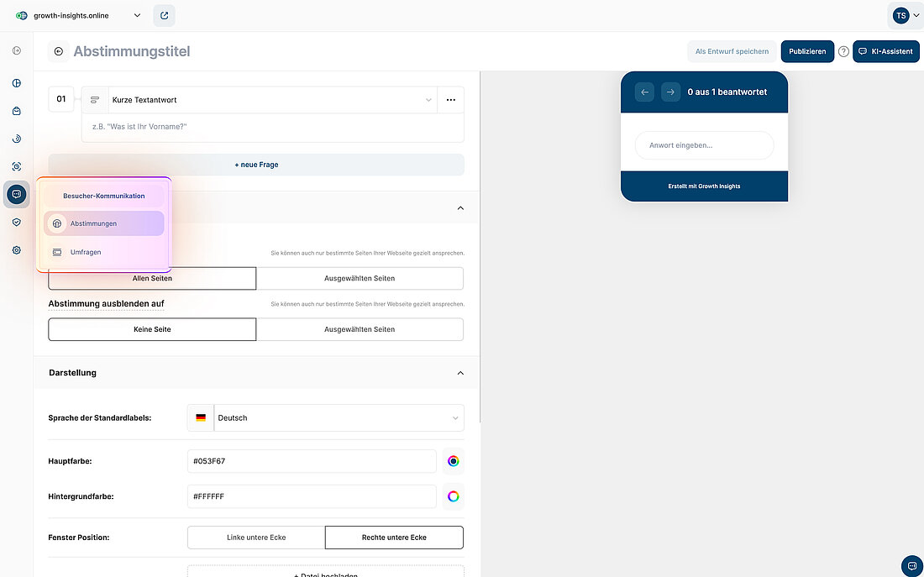Viewport: 924px width, 577px height.
Task: Open the analytics pie chart icon in sidebar
Action: (x=16, y=82)
